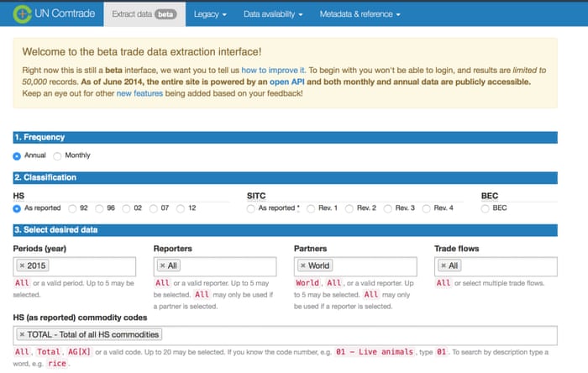
Task: Click the 'All' hint under Periods
Action: (22, 283)
